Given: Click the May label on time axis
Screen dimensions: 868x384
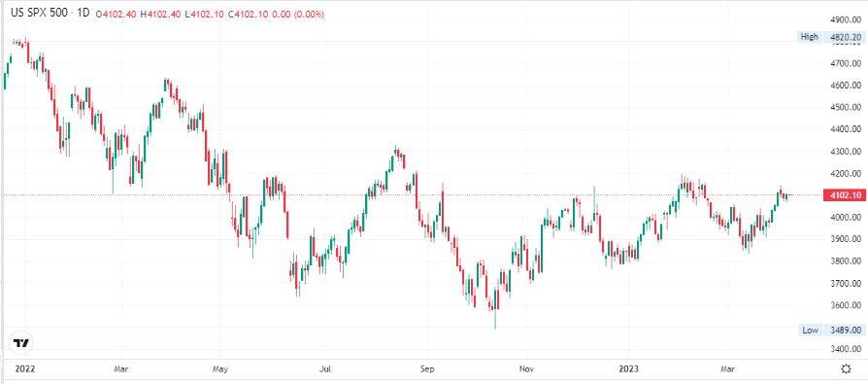Looking at the screenshot, I should 220,368.
